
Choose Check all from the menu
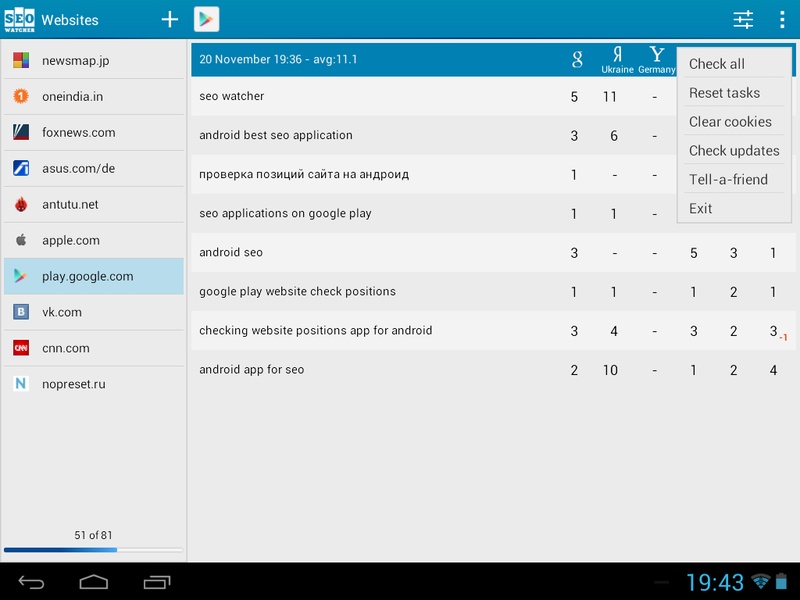point(734,64)
